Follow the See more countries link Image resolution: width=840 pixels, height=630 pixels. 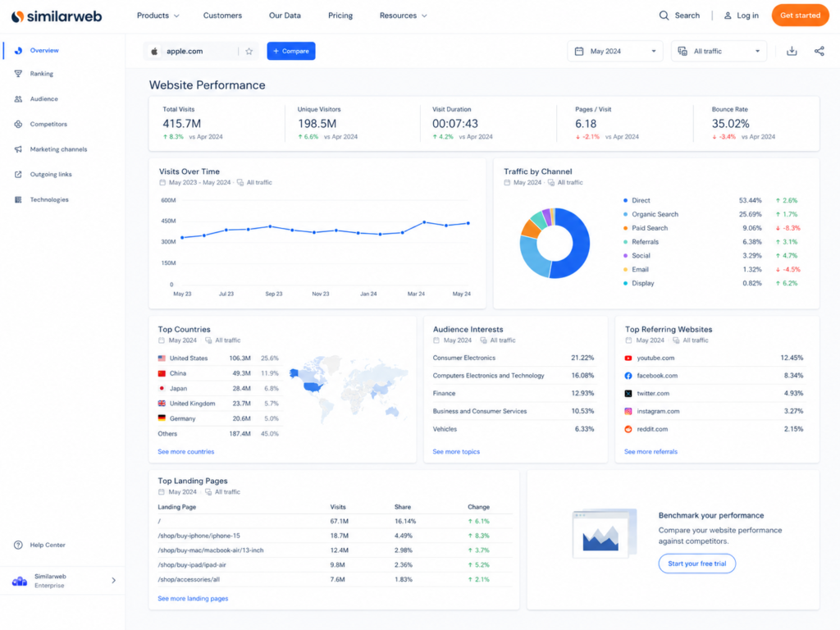coord(185,452)
